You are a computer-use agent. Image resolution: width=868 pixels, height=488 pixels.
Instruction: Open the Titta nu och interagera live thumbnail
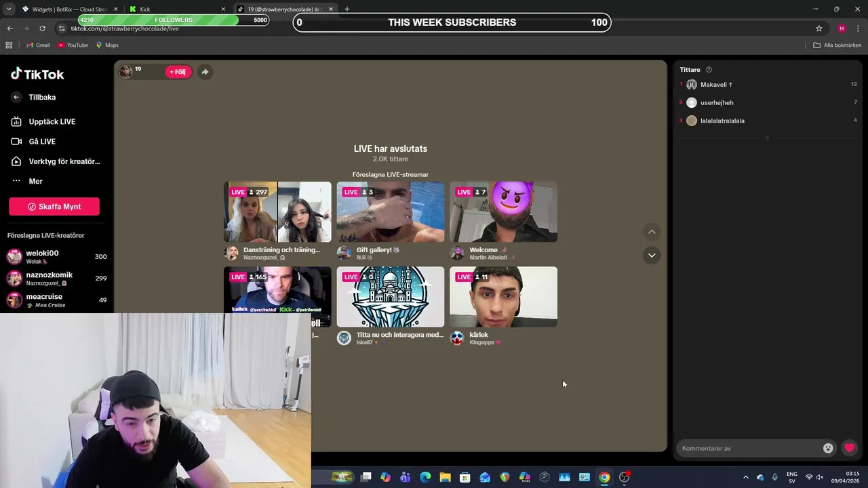(x=391, y=297)
